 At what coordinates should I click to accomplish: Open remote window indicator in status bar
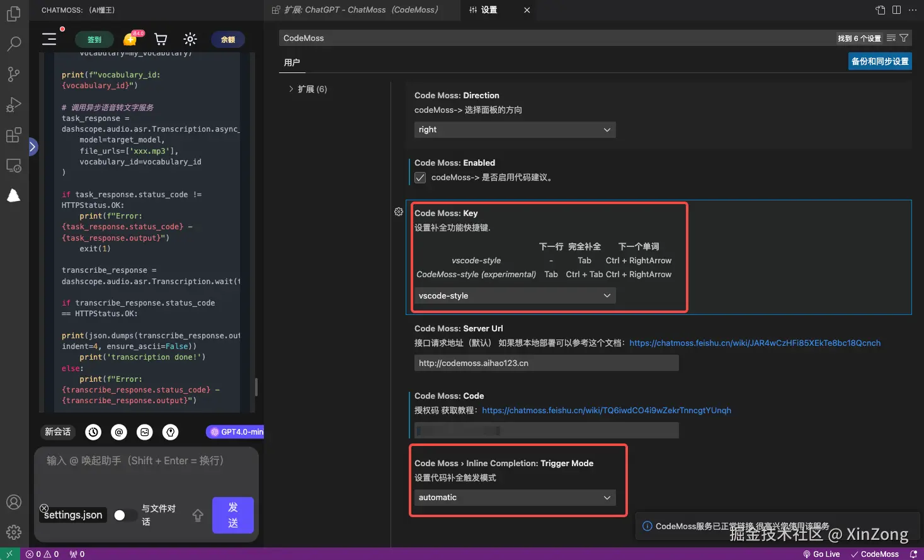pos(9,554)
